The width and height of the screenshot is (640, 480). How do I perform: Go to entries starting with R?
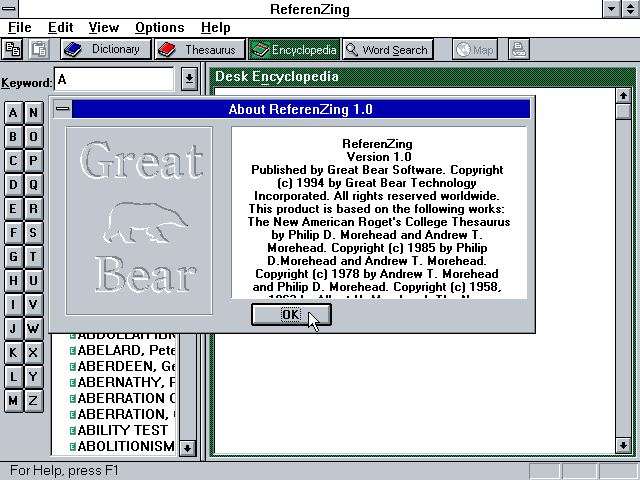point(33,209)
